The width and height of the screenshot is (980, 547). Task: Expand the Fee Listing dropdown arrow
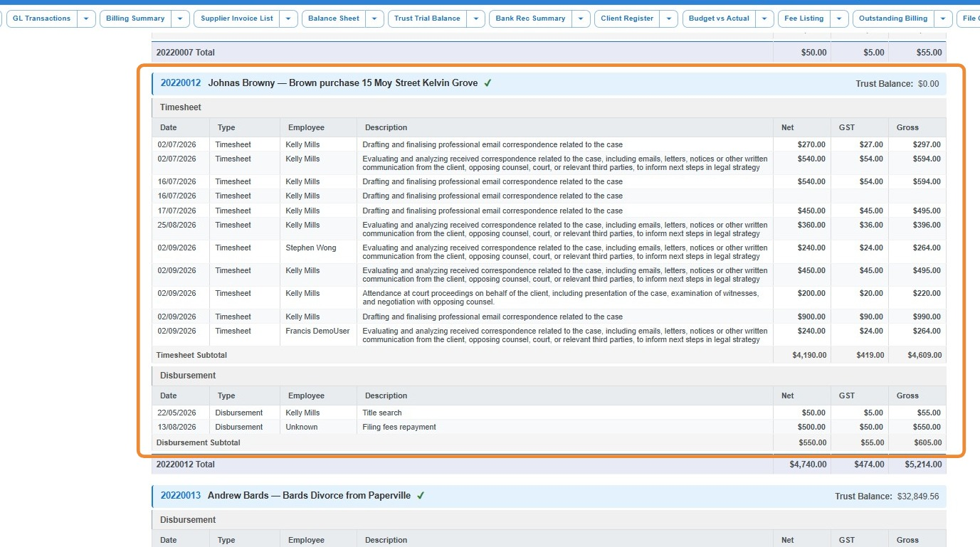click(840, 18)
